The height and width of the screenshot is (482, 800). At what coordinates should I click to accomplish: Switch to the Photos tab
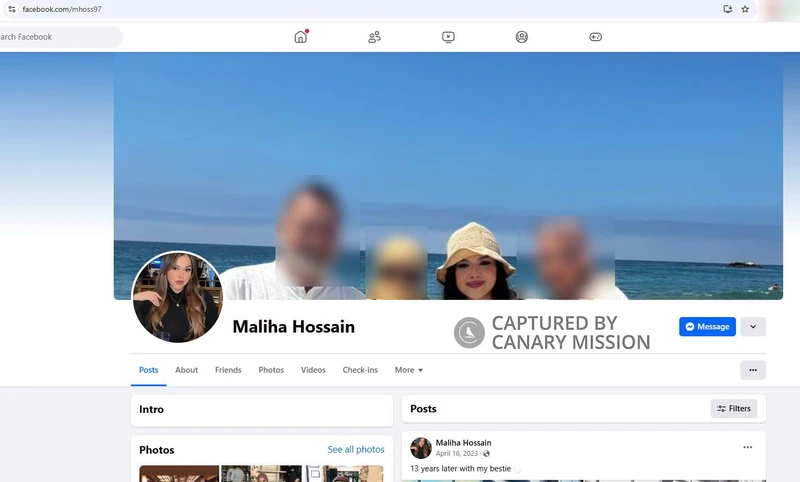[271, 370]
